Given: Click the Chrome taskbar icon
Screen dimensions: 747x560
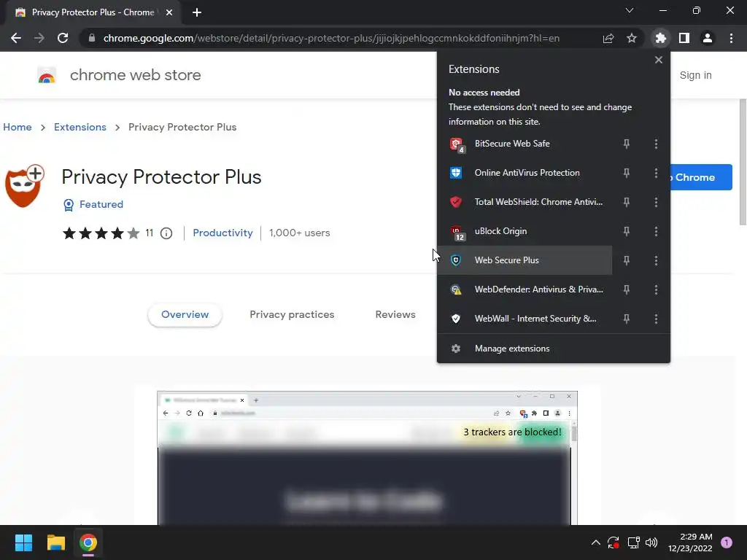Looking at the screenshot, I should tap(88, 542).
